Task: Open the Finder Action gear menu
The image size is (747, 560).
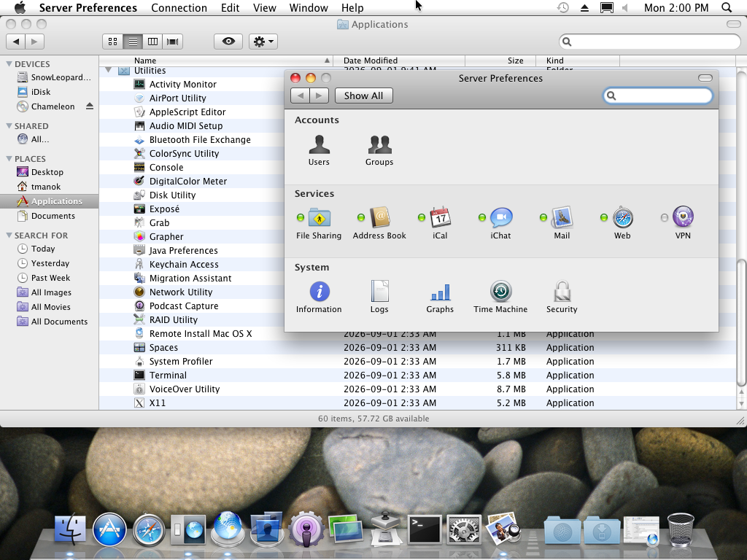Action: click(x=263, y=42)
